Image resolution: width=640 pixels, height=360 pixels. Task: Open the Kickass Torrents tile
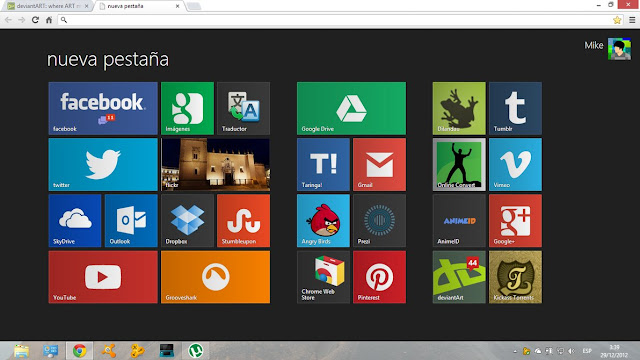(x=516, y=277)
